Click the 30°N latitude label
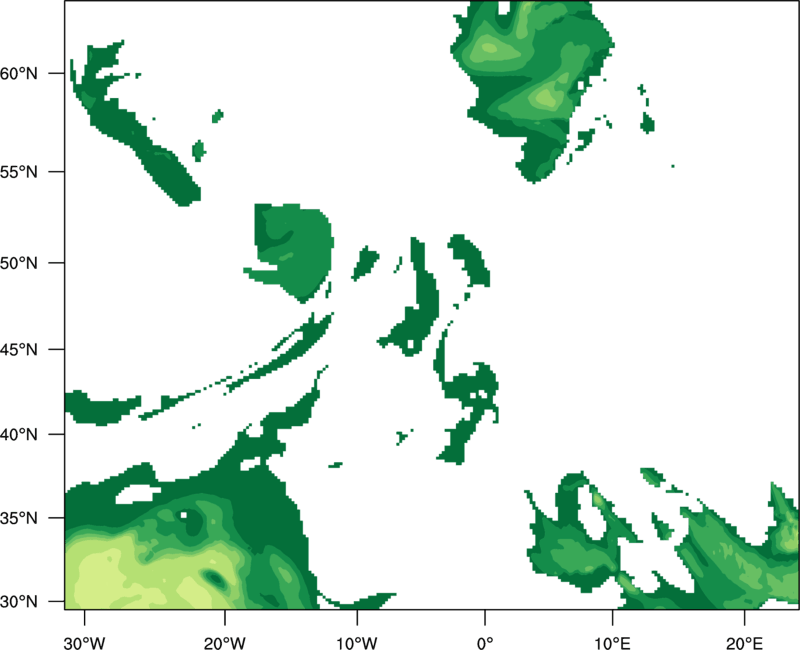Viewport: 800px width, 650px height. click(x=19, y=602)
